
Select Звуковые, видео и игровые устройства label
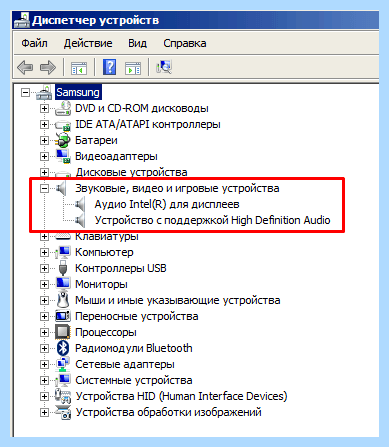[x=177, y=188]
